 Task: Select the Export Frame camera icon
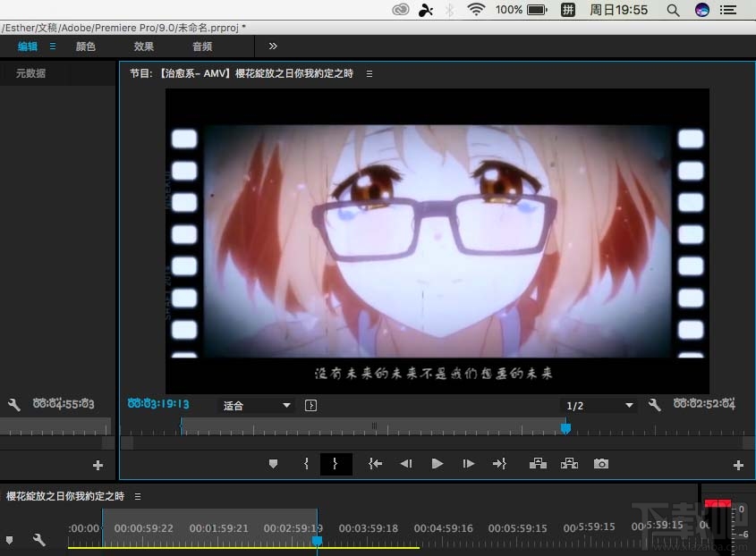(x=600, y=463)
